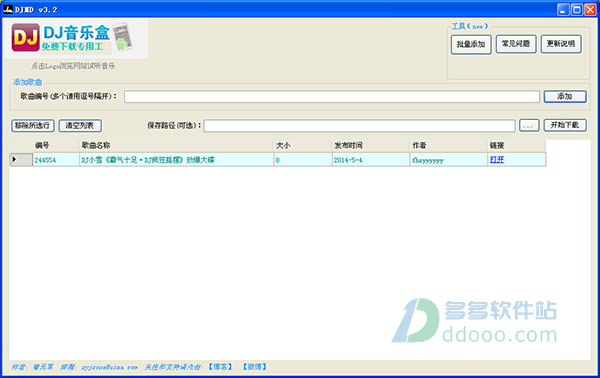Open the 常见问题 FAQ button
This screenshot has height=378, width=600.
click(x=516, y=44)
